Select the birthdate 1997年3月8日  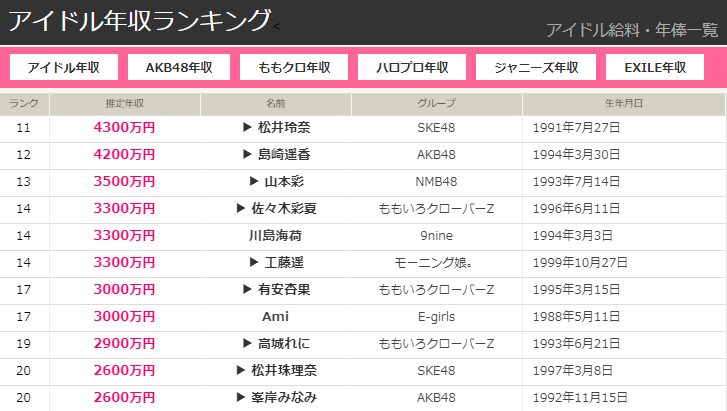click(573, 370)
